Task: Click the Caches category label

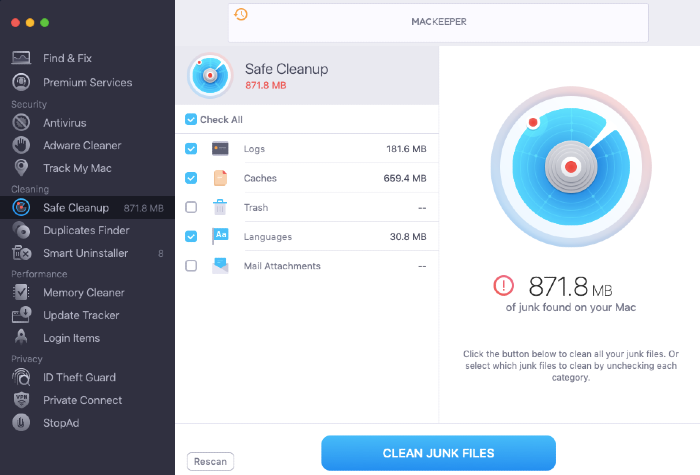Action: pyautogui.click(x=260, y=178)
